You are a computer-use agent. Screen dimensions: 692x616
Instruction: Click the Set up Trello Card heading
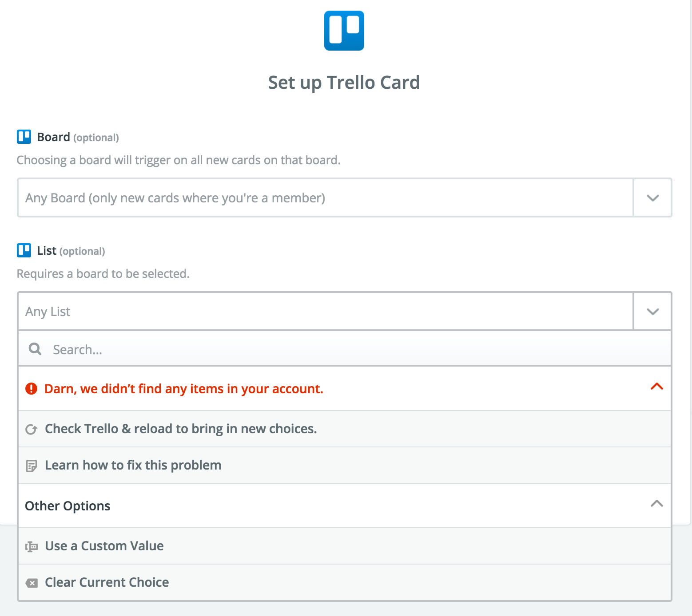click(x=344, y=83)
